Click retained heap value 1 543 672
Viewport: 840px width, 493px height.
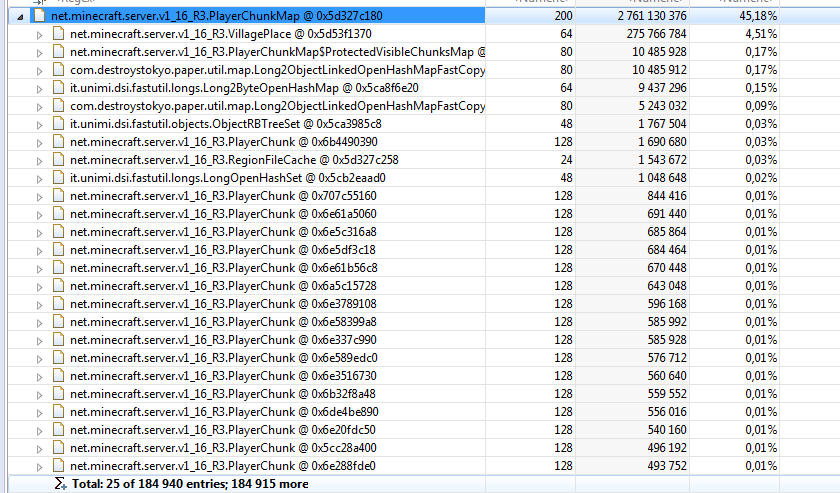click(662, 160)
